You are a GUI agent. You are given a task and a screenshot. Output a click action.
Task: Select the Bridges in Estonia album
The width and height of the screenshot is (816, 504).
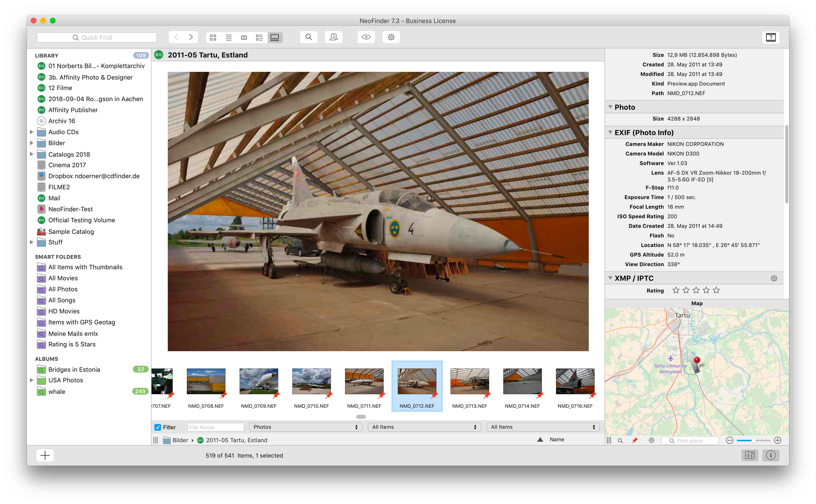(74, 369)
